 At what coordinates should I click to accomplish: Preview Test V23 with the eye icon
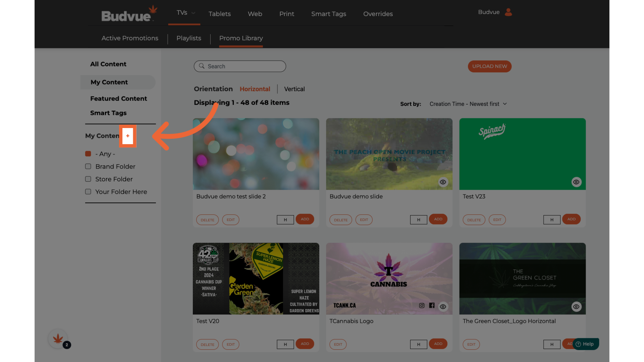pos(576,182)
